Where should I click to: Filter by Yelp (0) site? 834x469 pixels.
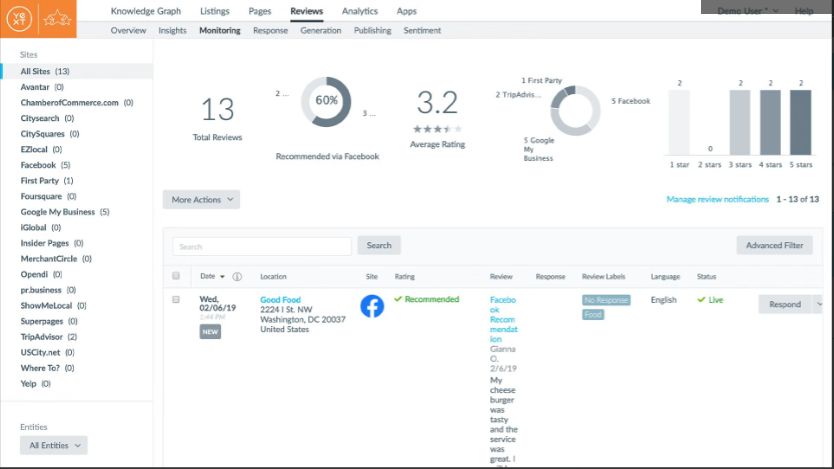point(36,383)
